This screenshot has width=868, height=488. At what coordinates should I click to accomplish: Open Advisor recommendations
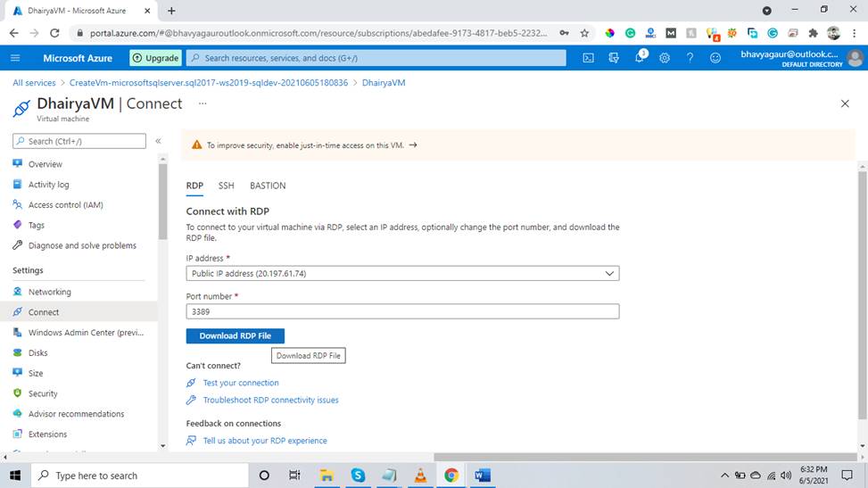pyautogui.click(x=76, y=414)
